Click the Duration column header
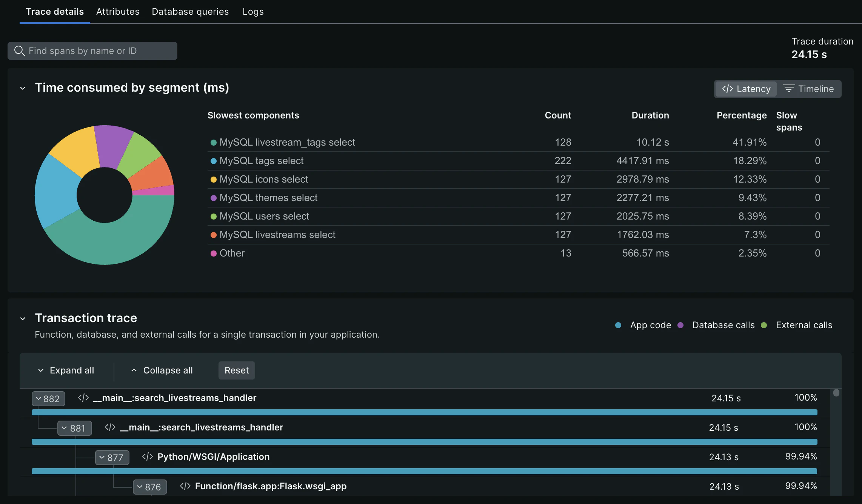This screenshot has width=862, height=504. coord(650,115)
